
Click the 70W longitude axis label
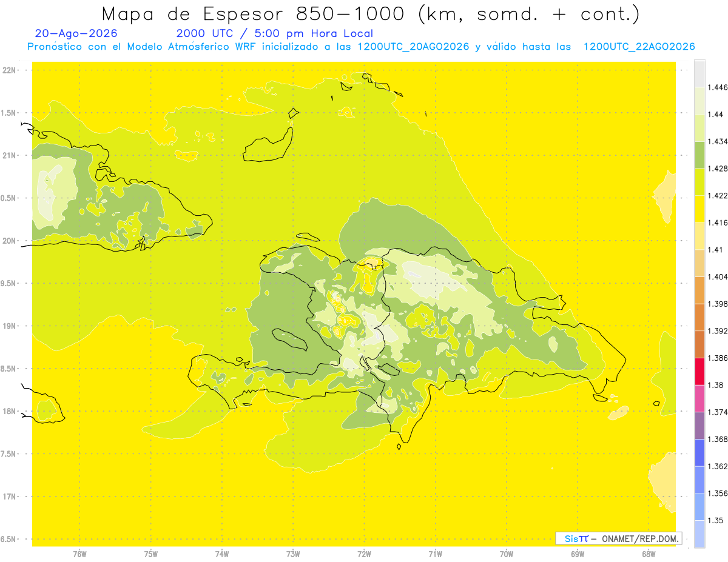click(507, 554)
